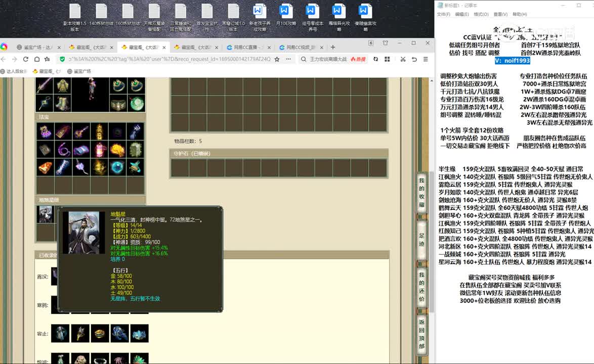
Task: Click the search box with 王力宏 text
Action: [328, 59]
